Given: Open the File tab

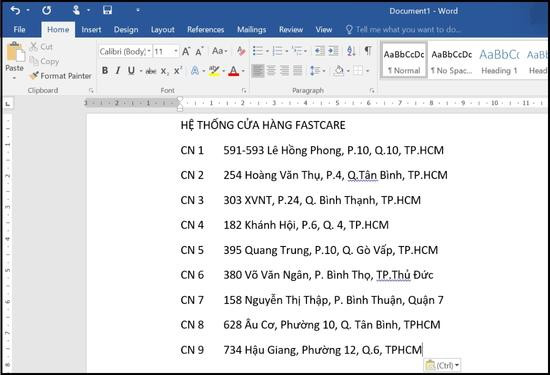Looking at the screenshot, I should (19, 30).
